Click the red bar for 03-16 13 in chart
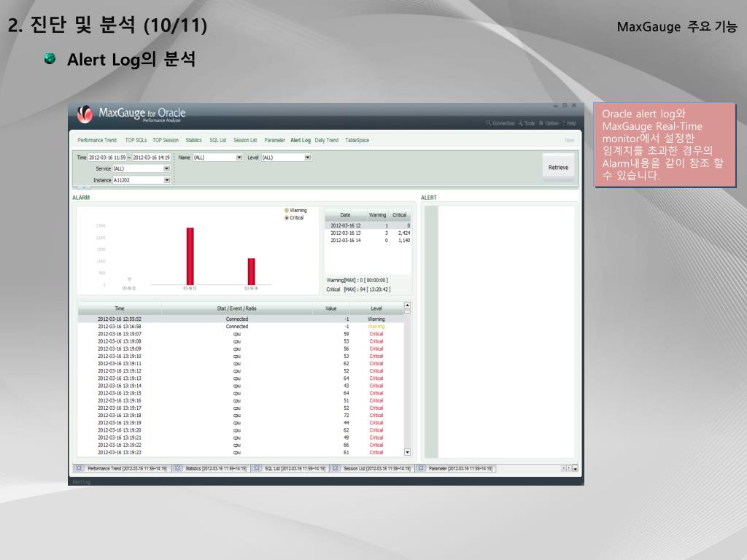The height and width of the screenshot is (560, 747). (190, 256)
